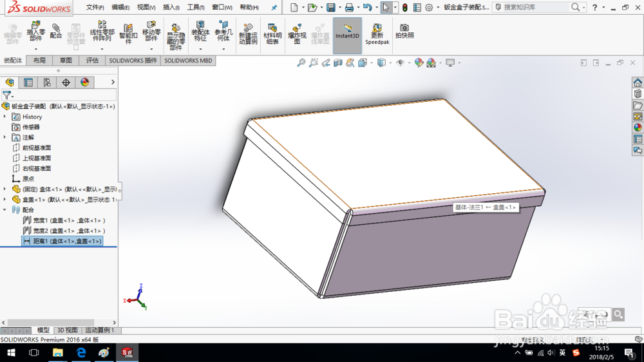Click New Motion Study icon
644x362 pixels.
point(248,33)
